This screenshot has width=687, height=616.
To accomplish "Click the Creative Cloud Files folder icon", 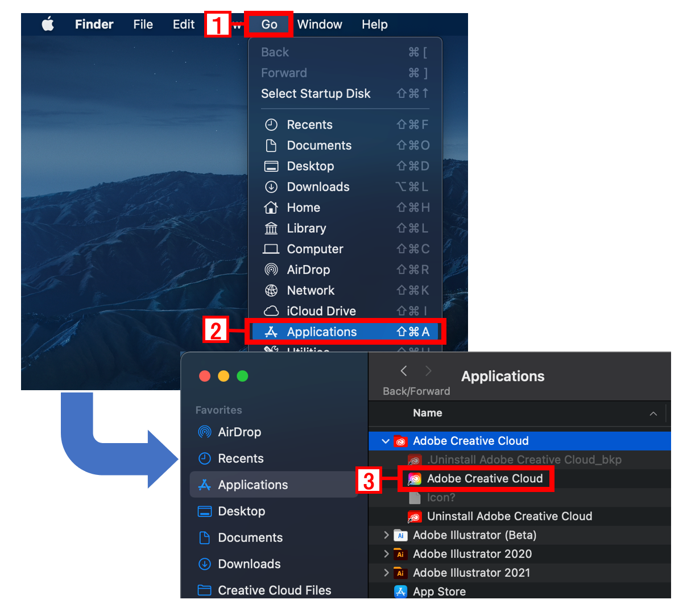I will pyautogui.click(x=204, y=590).
